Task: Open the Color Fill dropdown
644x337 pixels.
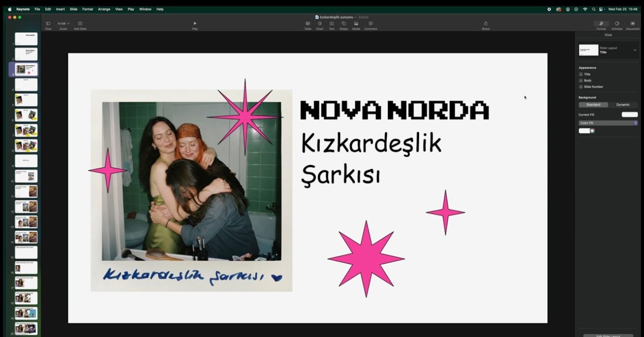Action: [608, 123]
